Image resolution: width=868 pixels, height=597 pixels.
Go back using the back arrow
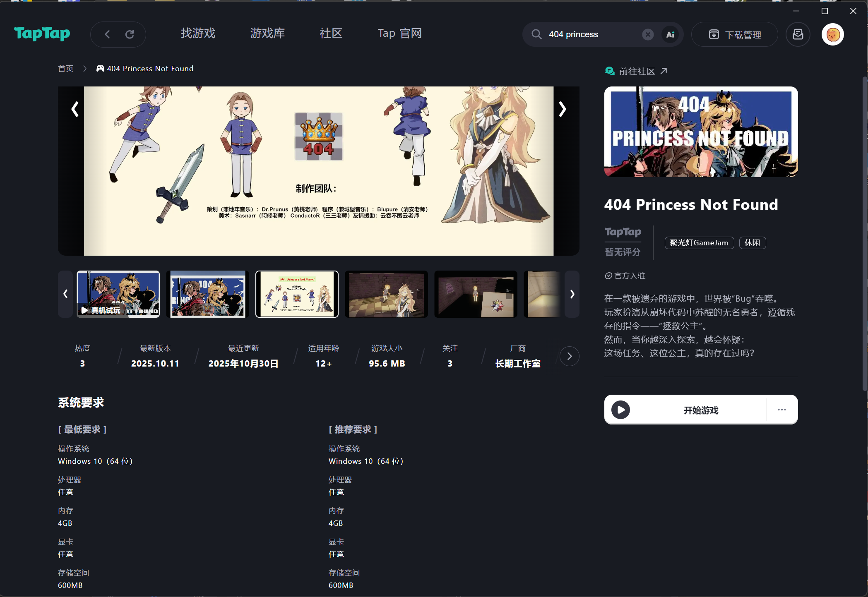coord(108,34)
